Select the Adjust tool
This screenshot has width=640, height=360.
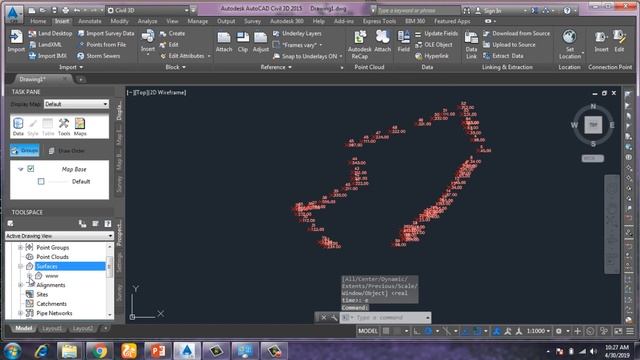point(260,42)
